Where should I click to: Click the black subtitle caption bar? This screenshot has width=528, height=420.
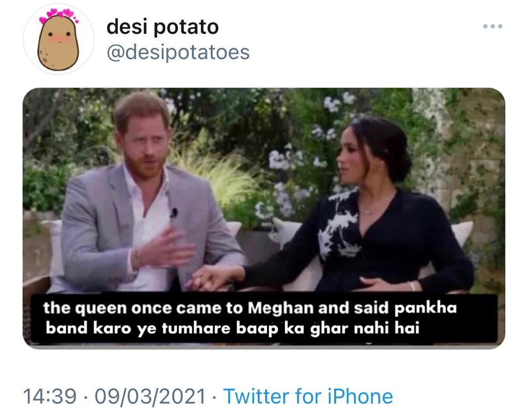coord(264,318)
